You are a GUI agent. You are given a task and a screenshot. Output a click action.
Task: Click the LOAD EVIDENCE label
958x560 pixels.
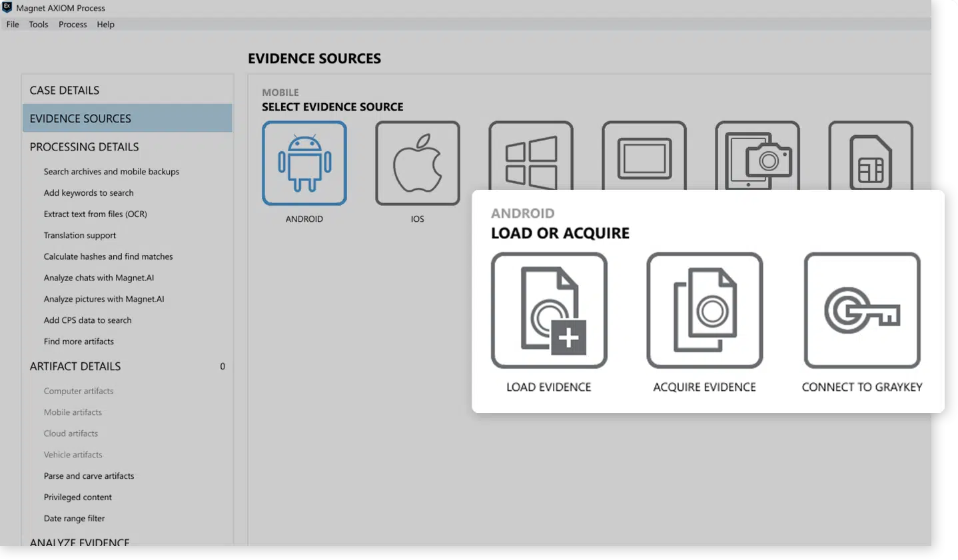[549, 388]
